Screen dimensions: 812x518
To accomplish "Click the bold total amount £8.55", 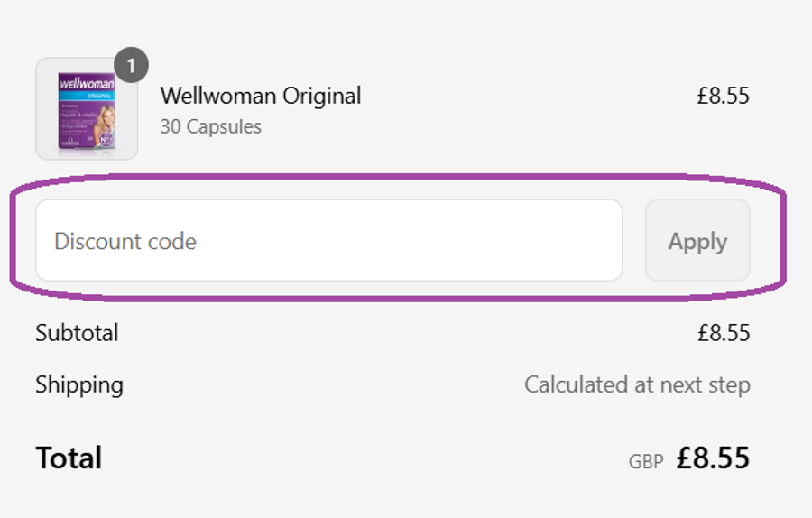I will pos(713,458).
